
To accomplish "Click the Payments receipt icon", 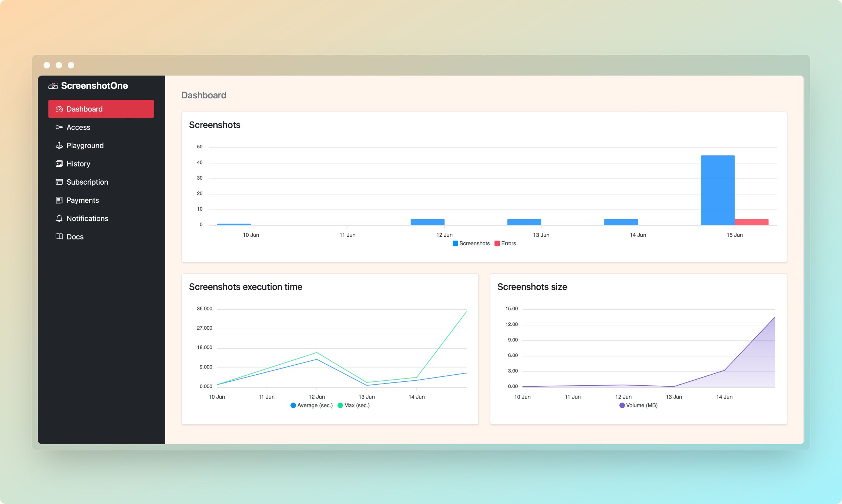I will tap(59, 200).
